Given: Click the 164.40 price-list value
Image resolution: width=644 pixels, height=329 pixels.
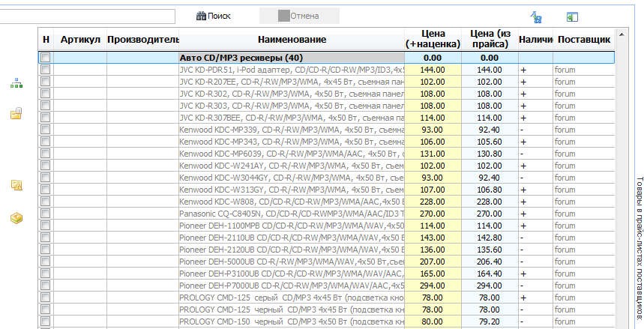Looking at the screenshot, I should [490, 274].
